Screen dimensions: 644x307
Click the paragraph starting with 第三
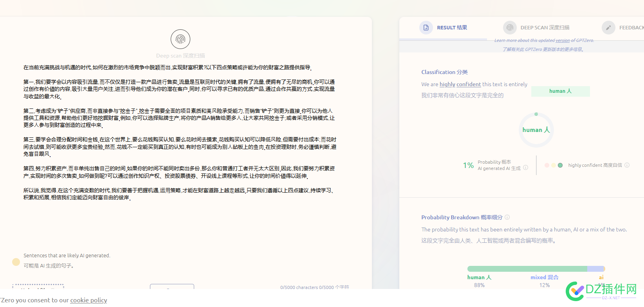coord(180,147)
